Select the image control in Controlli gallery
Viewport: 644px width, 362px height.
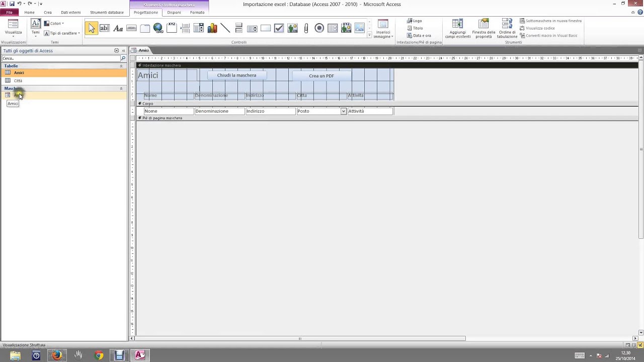pyautogui.click(x=359, y=28)
